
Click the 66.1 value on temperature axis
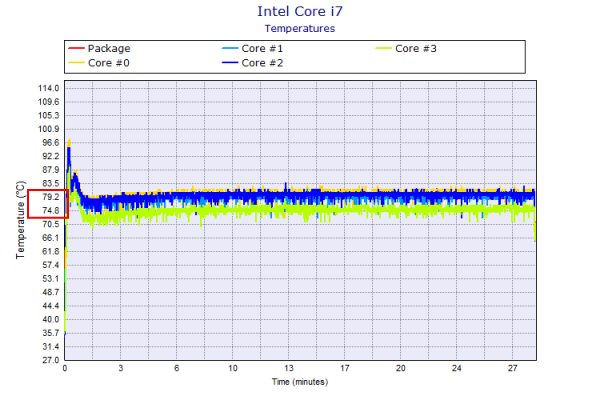[x=51, y=238]
